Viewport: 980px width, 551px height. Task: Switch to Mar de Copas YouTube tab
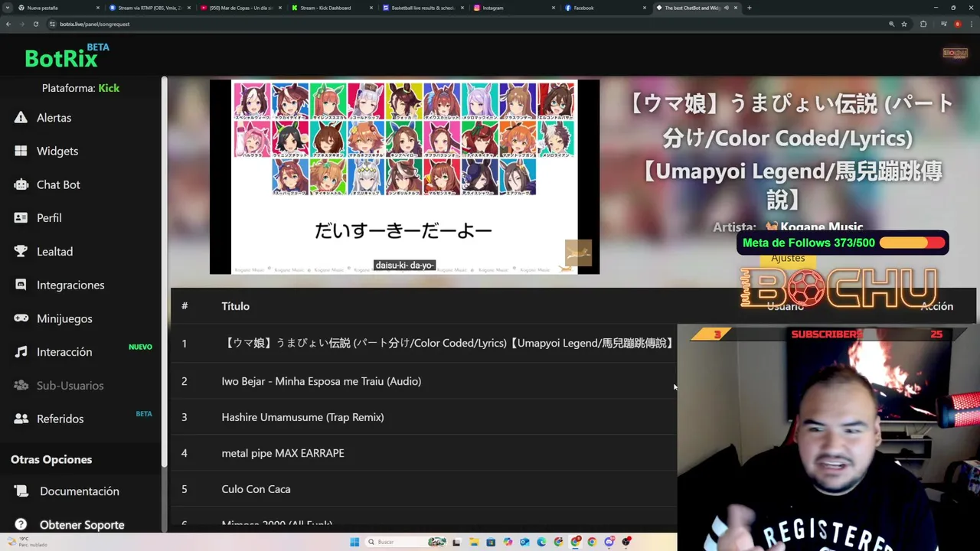pos(240,8)
